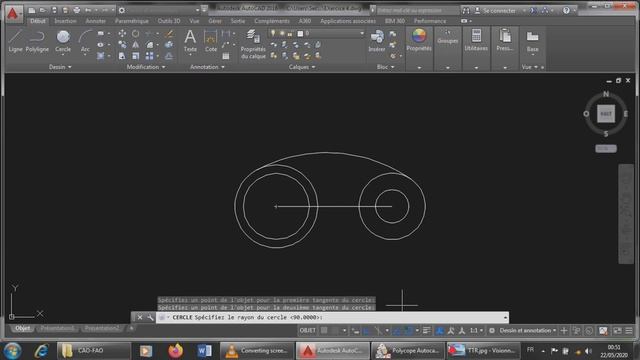
Task: Select the Texte annotation tool
Action: tap(190, 41)
